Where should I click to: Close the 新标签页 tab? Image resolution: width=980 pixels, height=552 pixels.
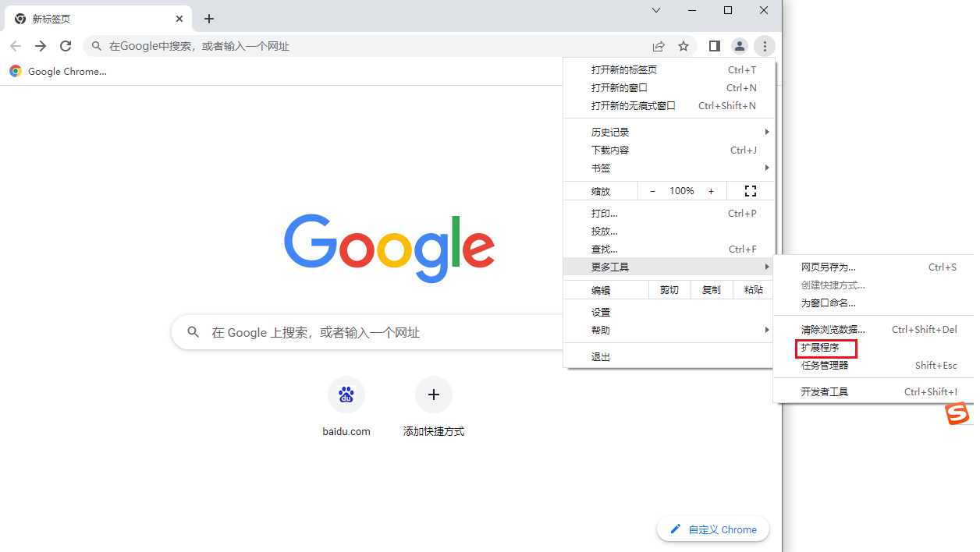click(179, 19)
